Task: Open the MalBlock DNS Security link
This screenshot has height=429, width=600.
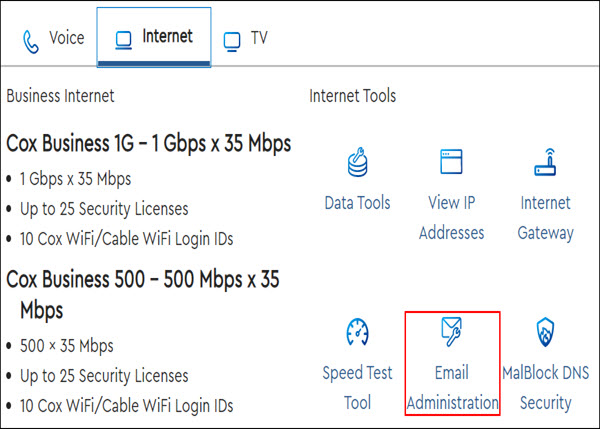Action: pos(546,387)
